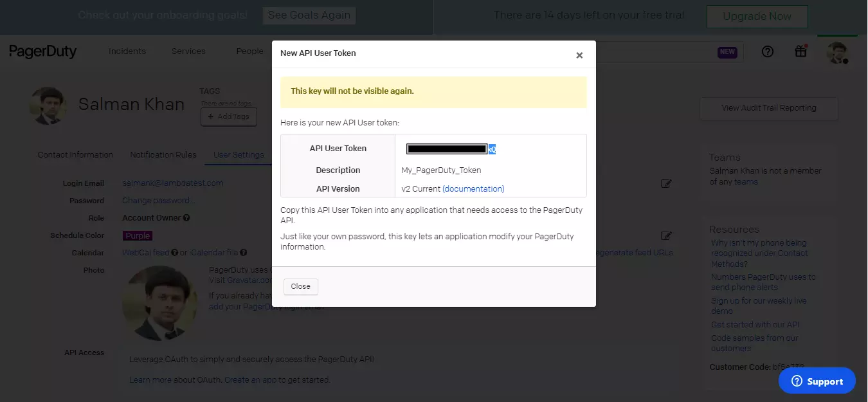Image resolution: width=868 pixels, height=402 pixels.
Task: Open the user avatar menu in header
Action: coord(837,53)
